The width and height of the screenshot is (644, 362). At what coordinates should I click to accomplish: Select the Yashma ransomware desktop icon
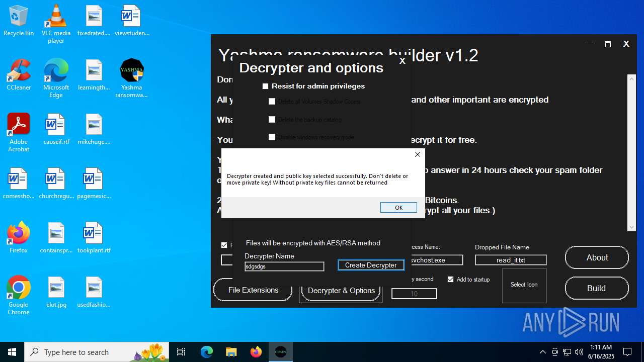pos(132,78)
